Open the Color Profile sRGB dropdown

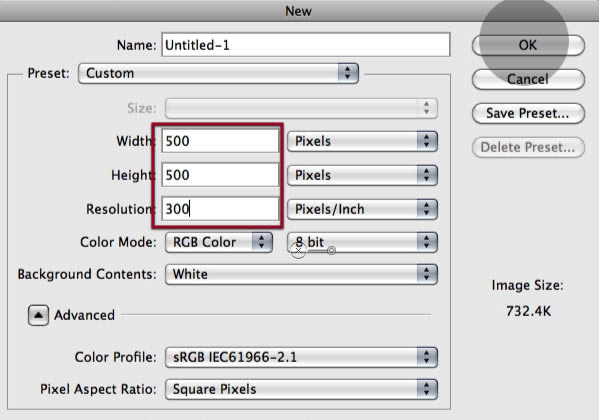[x=301, y=357]
